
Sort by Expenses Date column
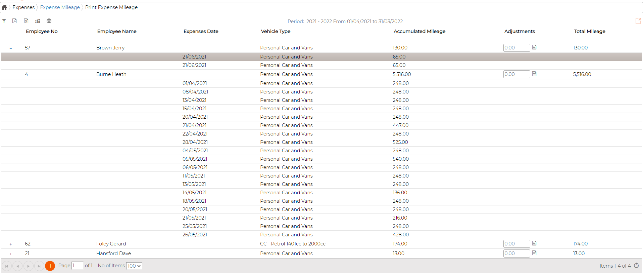click(x=201, y=31)
